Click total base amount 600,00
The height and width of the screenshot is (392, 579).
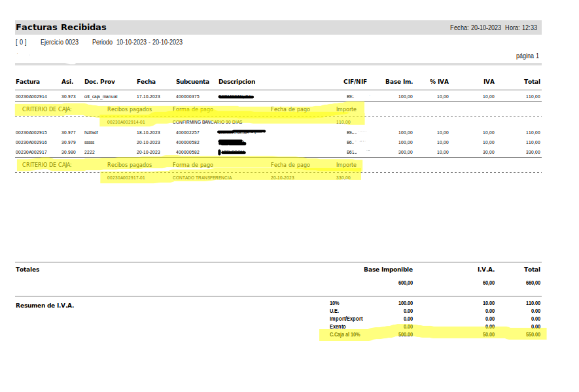[x=406, y=283]
